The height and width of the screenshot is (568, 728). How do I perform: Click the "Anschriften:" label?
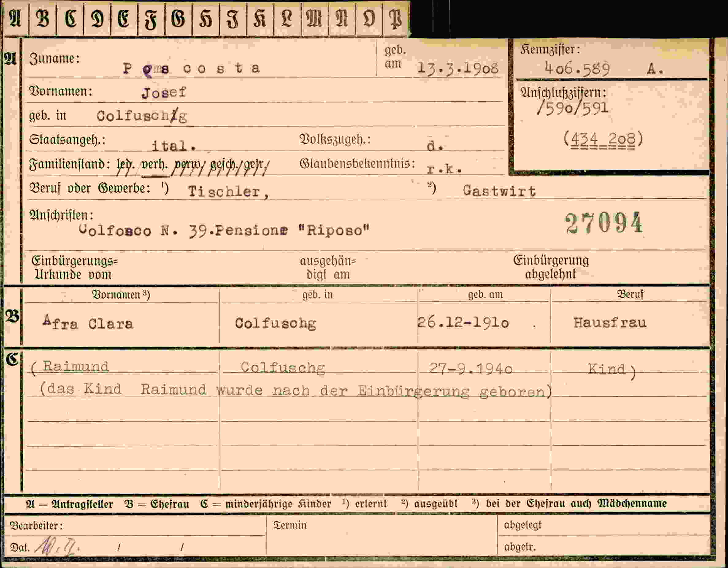(61, 215)
